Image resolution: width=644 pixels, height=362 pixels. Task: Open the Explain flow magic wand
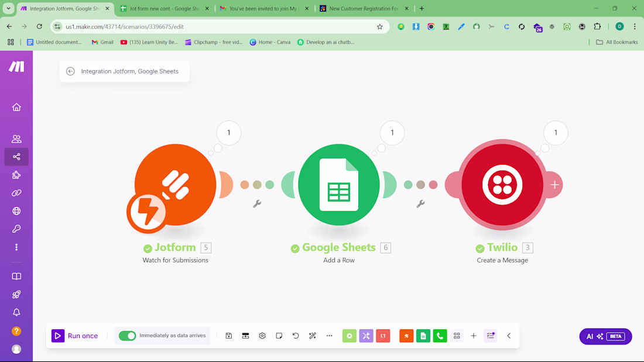click(x=313, y=336)
